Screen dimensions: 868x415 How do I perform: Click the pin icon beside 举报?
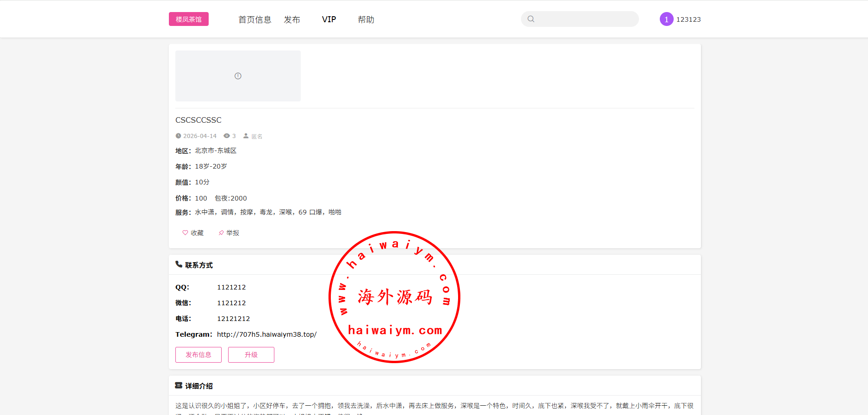(x=221, y=233)
